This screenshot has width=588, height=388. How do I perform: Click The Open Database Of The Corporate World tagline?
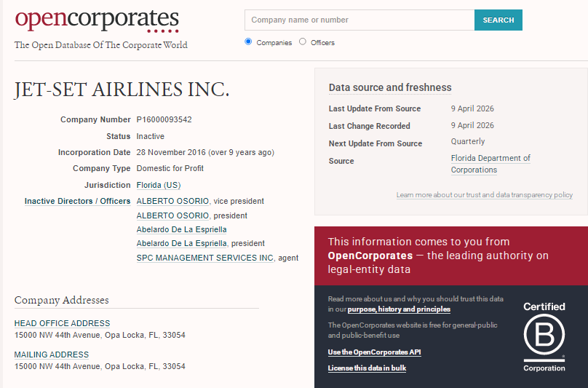pos(101,45)
